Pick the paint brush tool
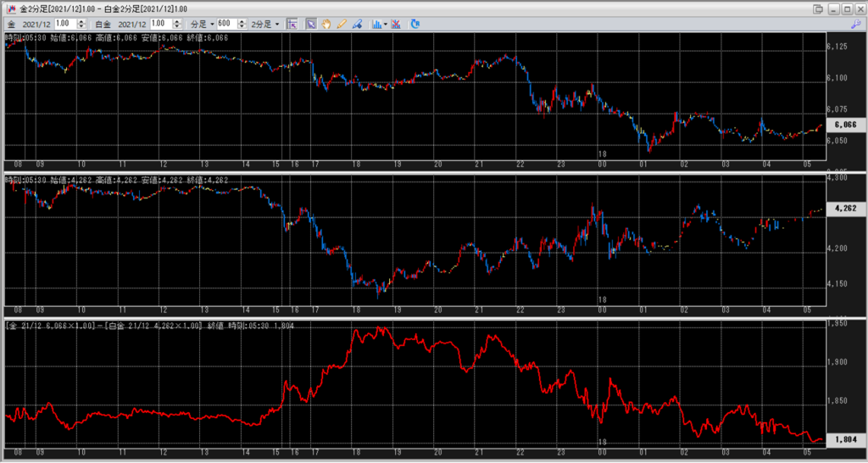This screenshot has width=868, height=463. click(357, 24)
